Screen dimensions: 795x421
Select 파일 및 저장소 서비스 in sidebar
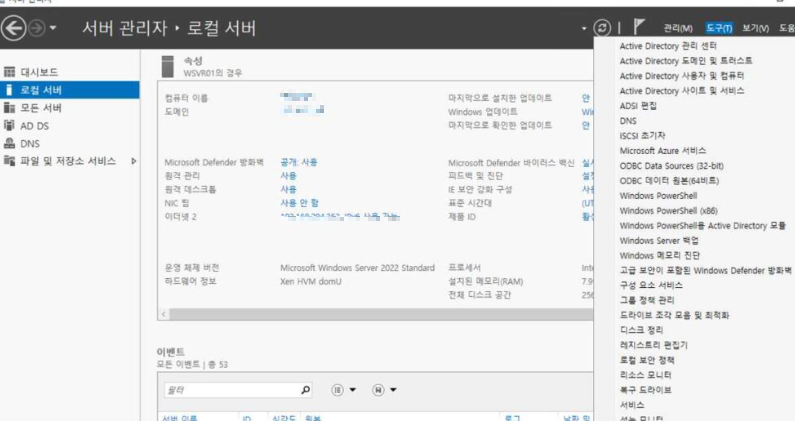click(70, 161)
